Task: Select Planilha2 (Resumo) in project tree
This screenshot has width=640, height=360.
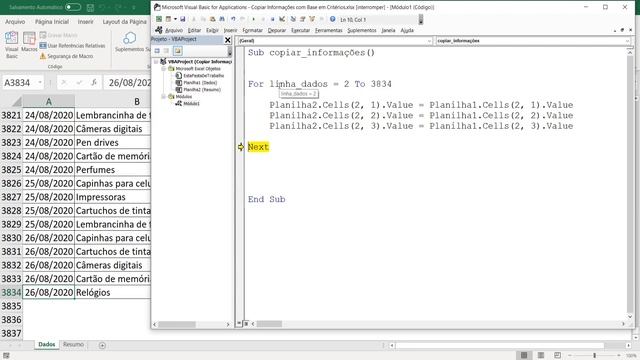Action: pos(199,89)
